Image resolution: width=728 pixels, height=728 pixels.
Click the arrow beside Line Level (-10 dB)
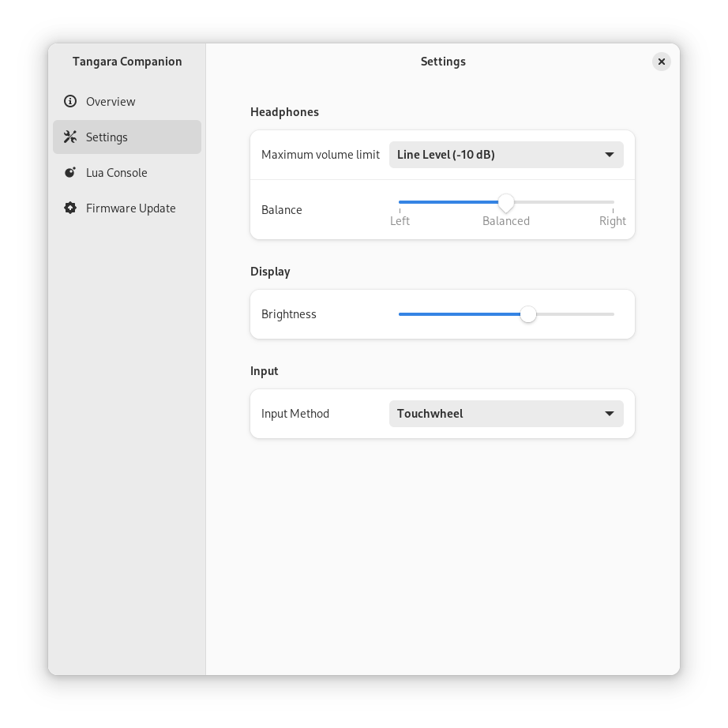pos(610,155)
